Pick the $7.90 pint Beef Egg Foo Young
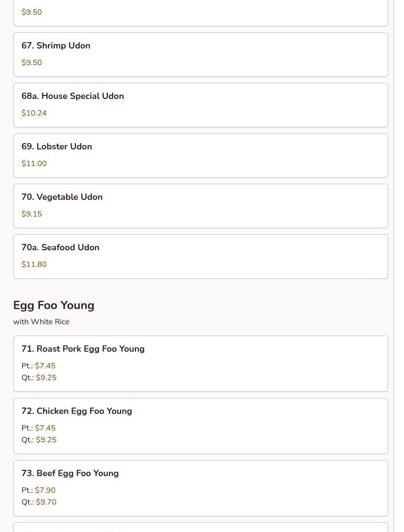404x532 pixels. (45, 490)
